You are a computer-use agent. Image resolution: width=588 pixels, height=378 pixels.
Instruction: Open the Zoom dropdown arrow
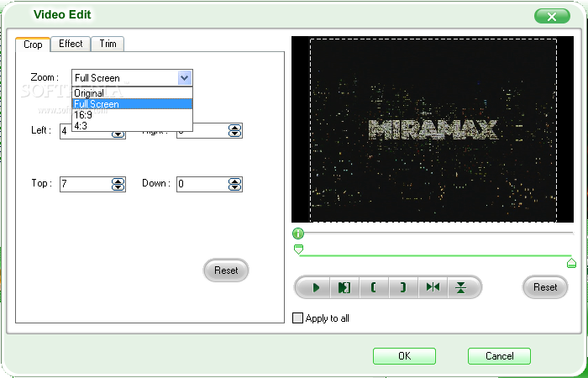(185, 78)
